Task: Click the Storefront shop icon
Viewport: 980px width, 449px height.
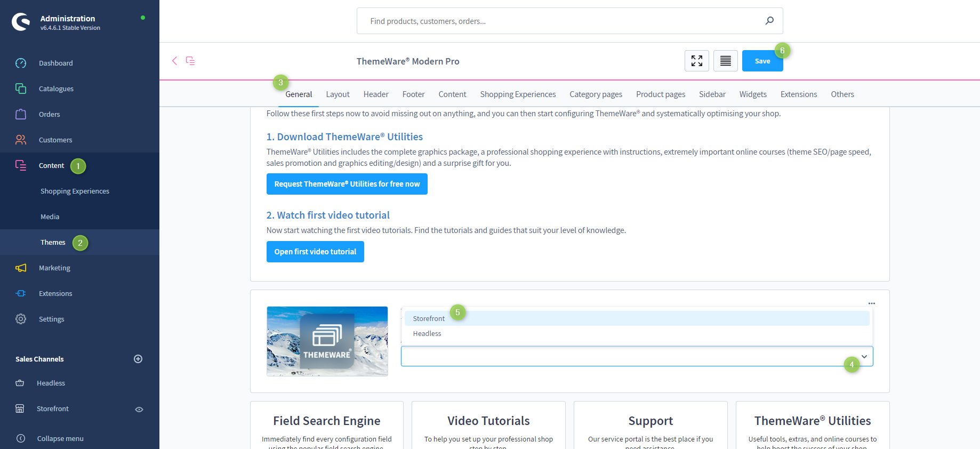Action: pos(20,408)
